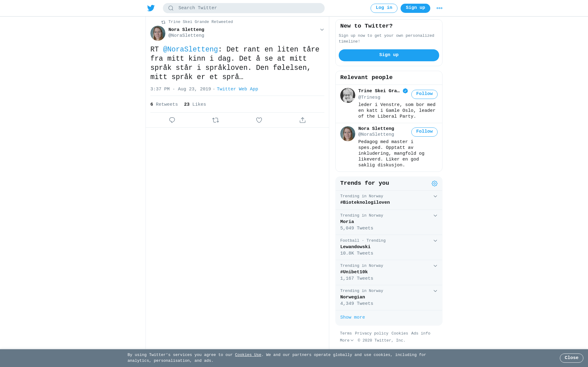The width and height of the screenshot is (588, 367).
Task: Click the reply speech bubble icon
Action: (x=172, y=120)
